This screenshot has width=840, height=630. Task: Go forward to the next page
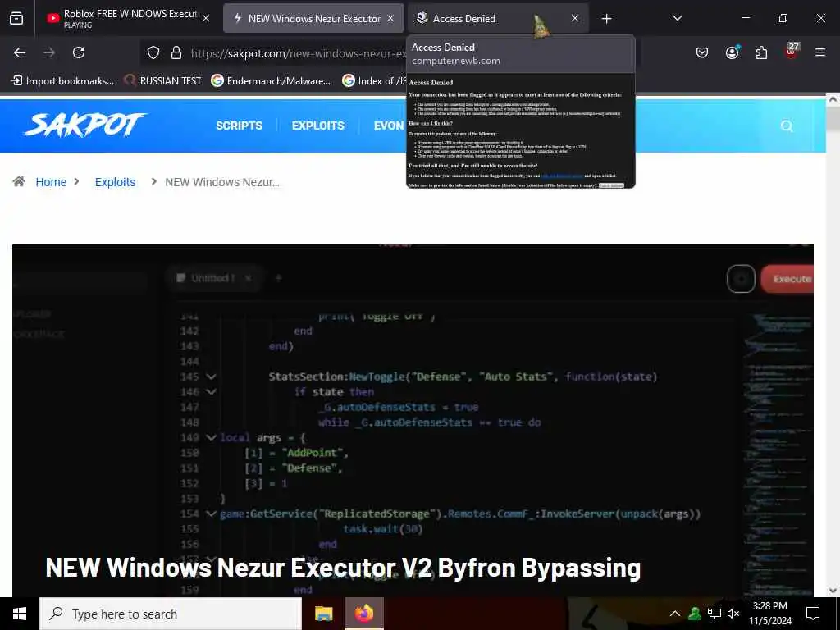(x=49, y=52)
